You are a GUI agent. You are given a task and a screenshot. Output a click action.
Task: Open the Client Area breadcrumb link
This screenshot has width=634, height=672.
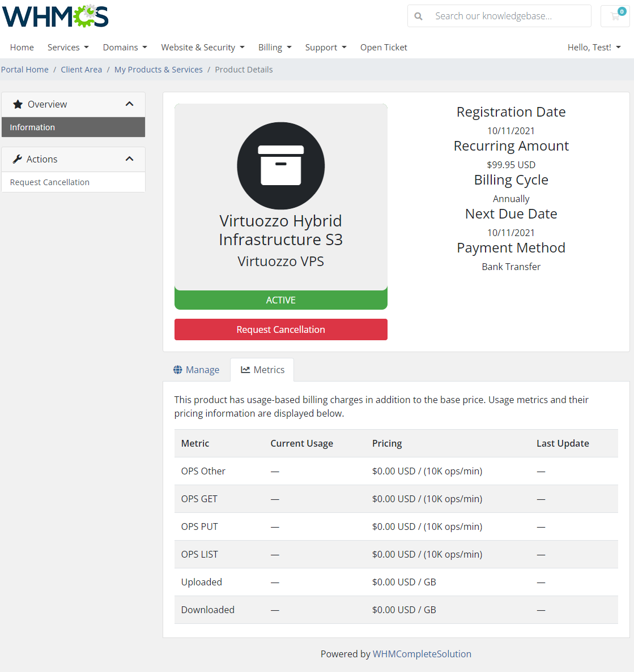pyautogui.click(x=82, y=70)
